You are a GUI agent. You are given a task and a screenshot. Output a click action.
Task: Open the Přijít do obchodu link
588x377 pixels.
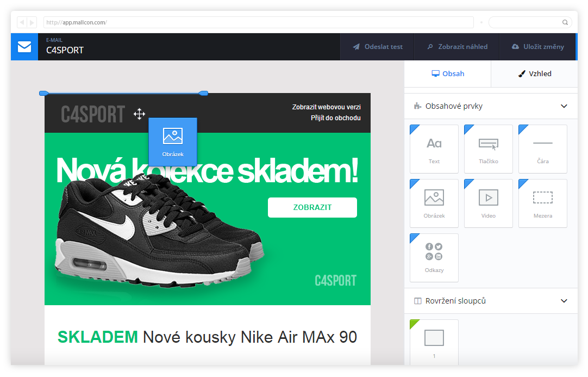pyautogui.click(x=336, y=118)
